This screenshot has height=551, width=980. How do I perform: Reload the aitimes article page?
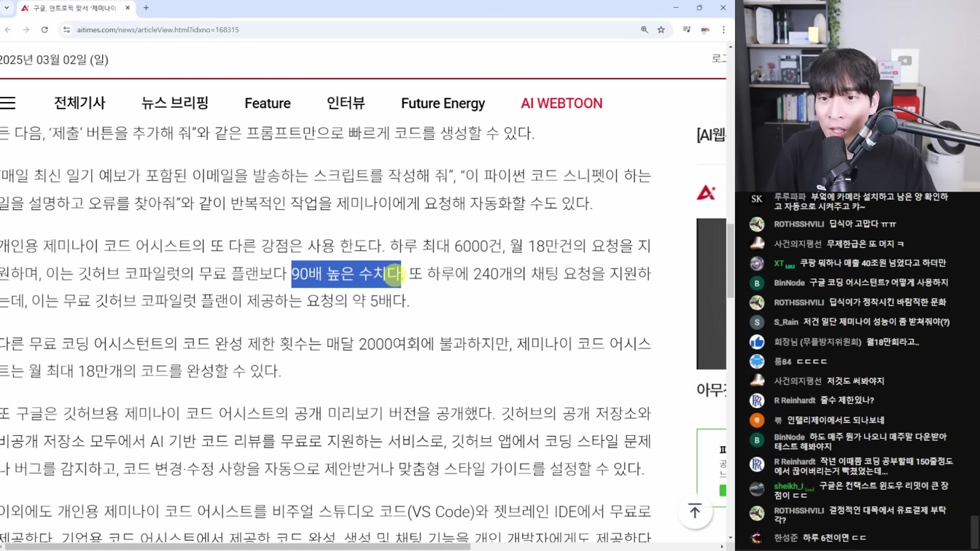pos(44,30)
